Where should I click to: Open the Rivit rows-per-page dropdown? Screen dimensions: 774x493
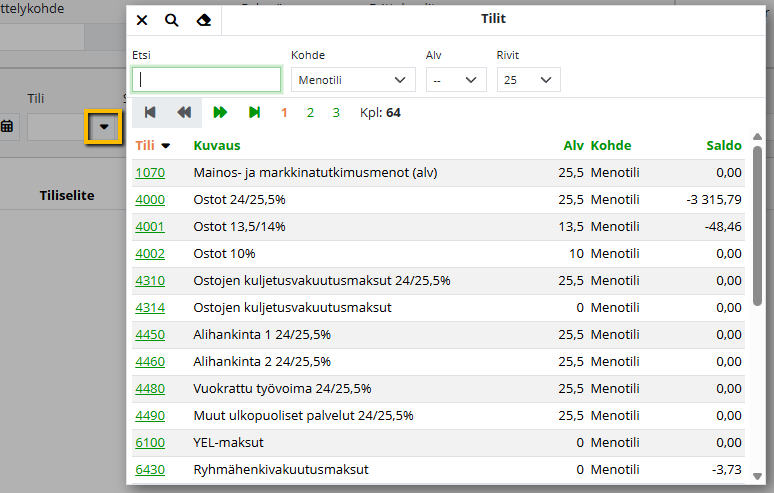point(528,80)
